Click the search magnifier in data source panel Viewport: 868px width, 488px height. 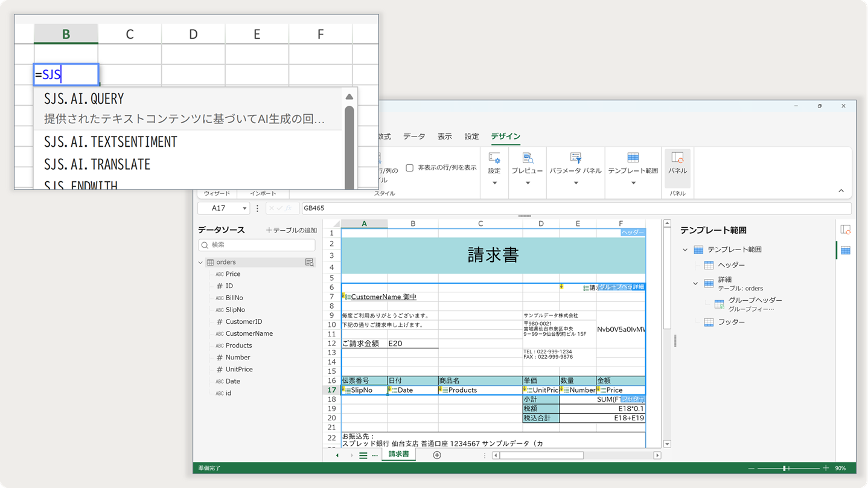[205, 245]
